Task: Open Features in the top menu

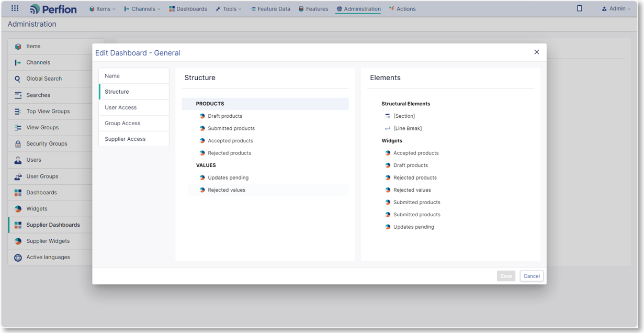Action: pos(313,9)
